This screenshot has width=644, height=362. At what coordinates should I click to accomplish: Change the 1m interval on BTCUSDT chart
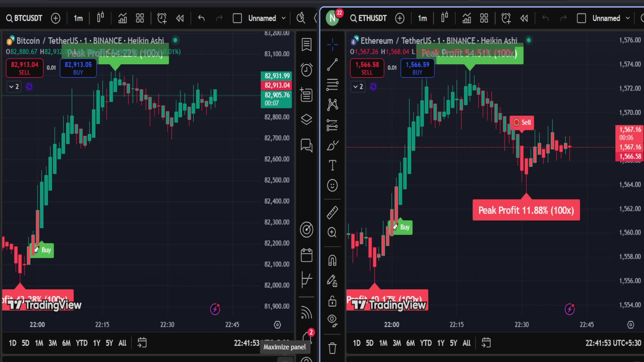[78, 18]
